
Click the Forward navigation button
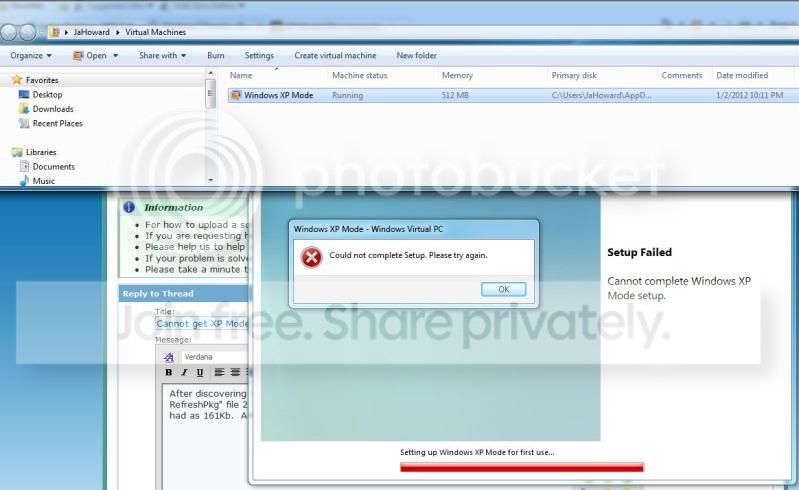(28, 32)
